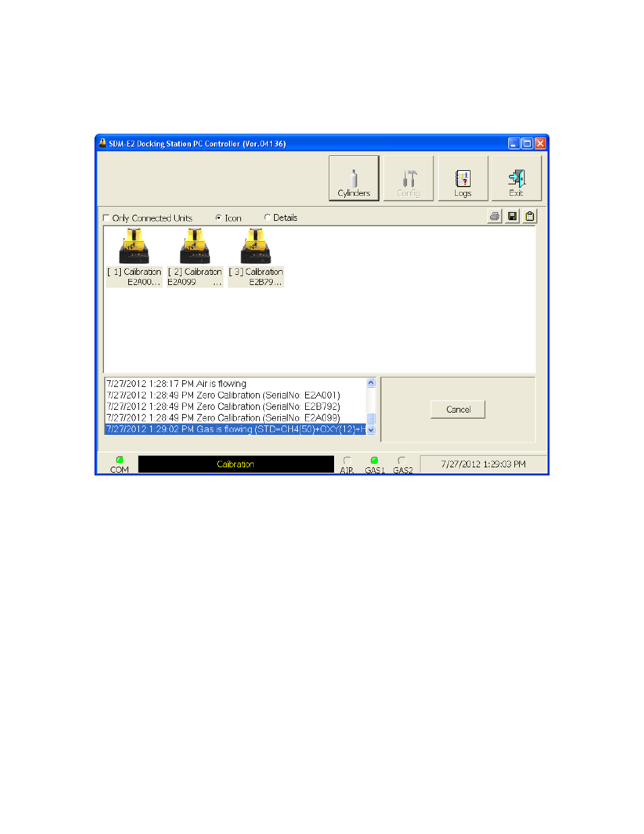Open the Config tools button
The width and height of the screenshot is (644, 834).
pyautogui.click(x=408, y=178)
